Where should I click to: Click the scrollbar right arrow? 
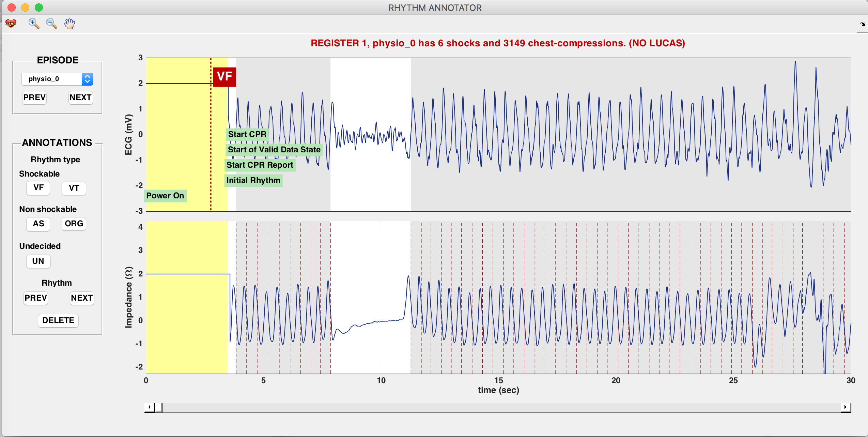pyautogui.click(x=846, y=407)
